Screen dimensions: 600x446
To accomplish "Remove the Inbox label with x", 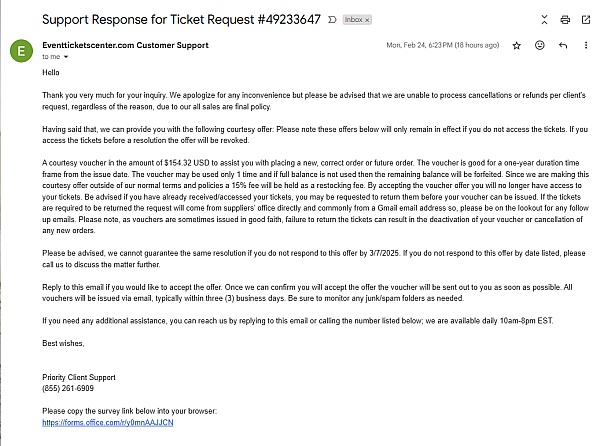I will (366, 20).
